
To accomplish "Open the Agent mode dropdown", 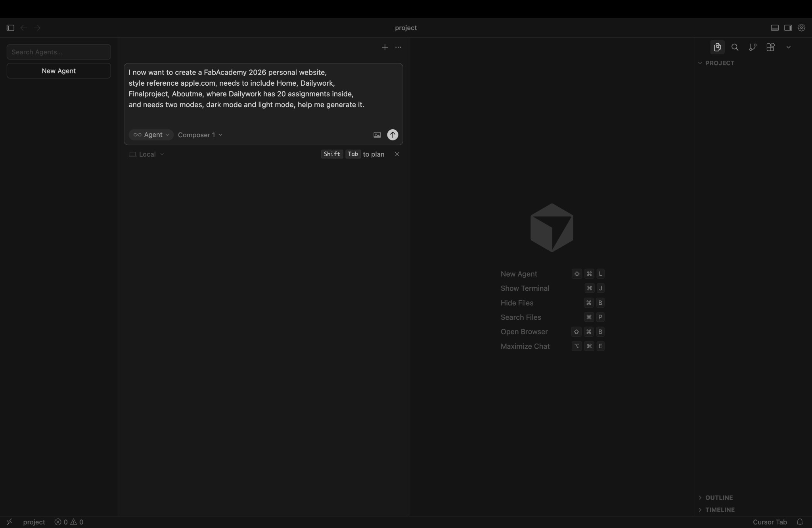I will point(151,135).
